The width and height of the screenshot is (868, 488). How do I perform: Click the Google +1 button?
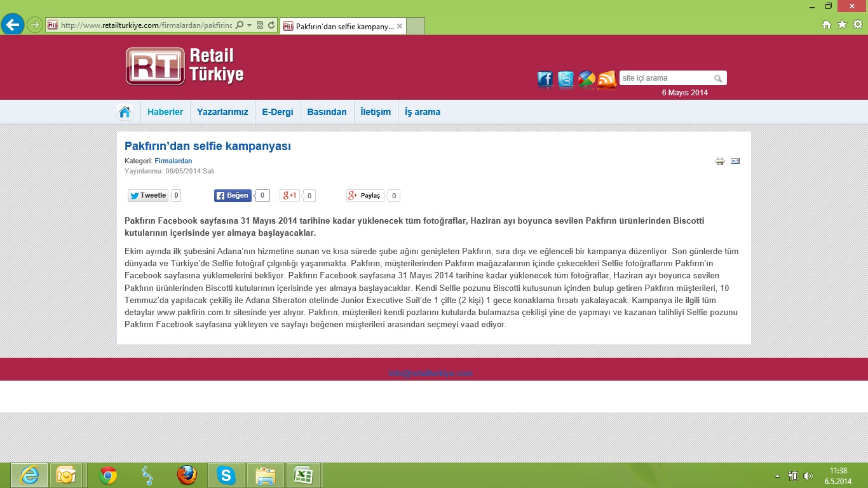coord(290,196)
